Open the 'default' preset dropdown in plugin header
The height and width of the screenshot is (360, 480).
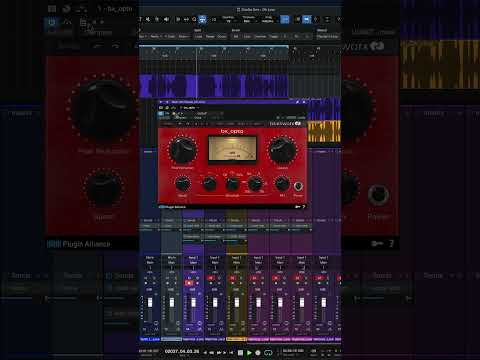point(203,113)
